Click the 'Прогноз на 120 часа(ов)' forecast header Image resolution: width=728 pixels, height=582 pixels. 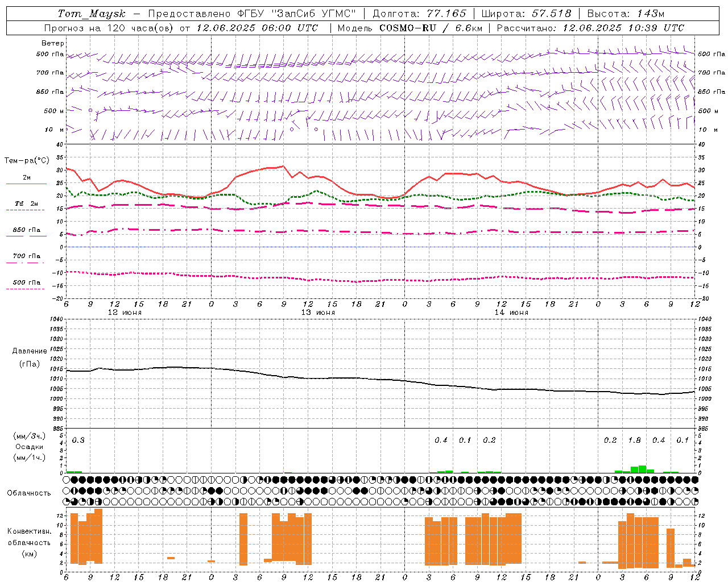click(x=109, y=28)
